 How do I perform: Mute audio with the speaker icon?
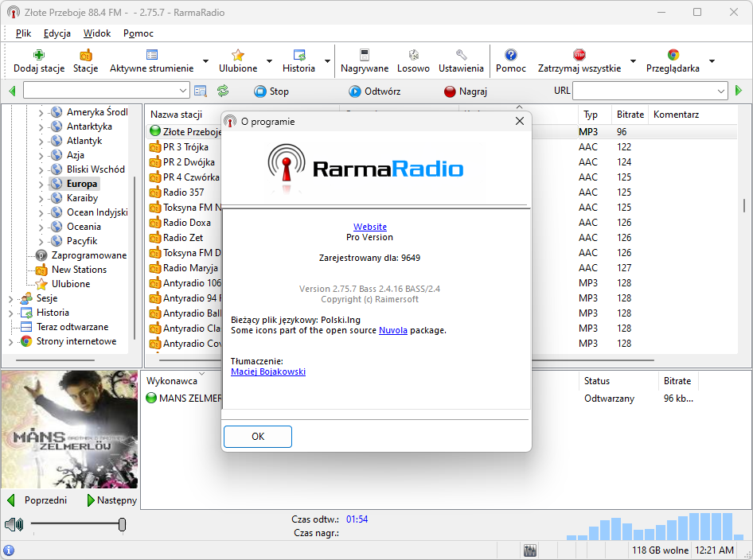14,524
